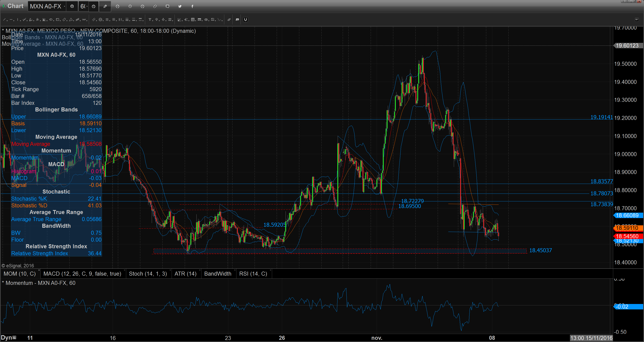Share chart via Twitter icon
Screen dimensions: 644x342
(180, 6)
